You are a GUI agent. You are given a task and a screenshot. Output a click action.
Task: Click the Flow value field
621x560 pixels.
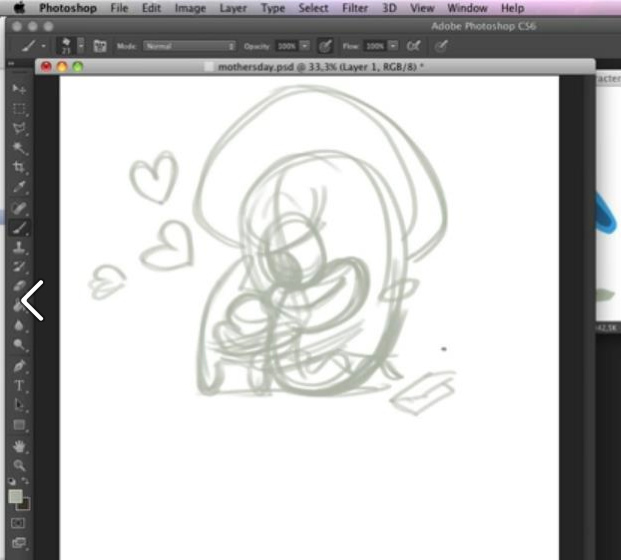(x=375, y=46)
